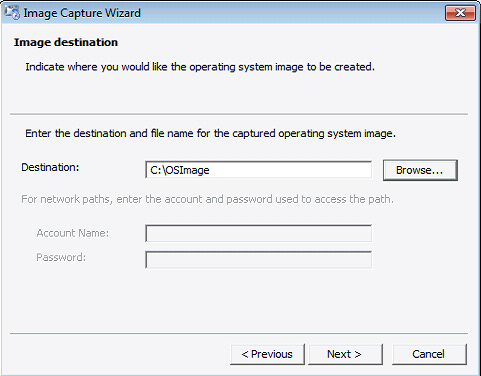
Task: Click the Image Capture Wizard title bar icon
Action: tap(12, 13)
